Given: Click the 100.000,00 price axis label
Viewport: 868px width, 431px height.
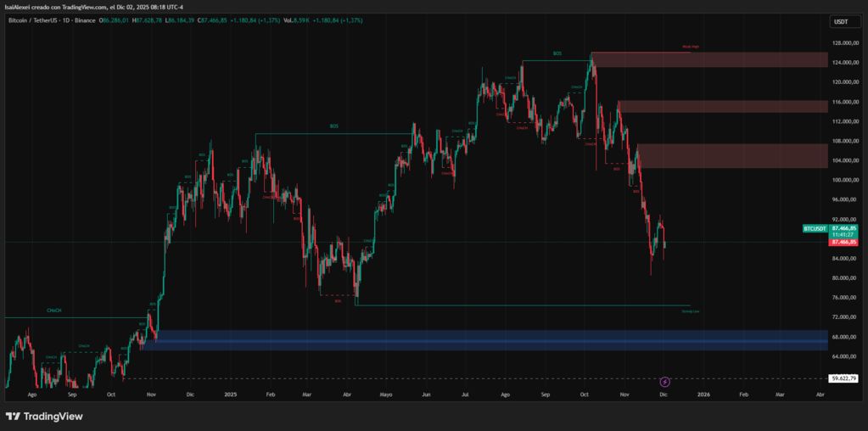Looking at the screenshot, I should pos(845,180).
